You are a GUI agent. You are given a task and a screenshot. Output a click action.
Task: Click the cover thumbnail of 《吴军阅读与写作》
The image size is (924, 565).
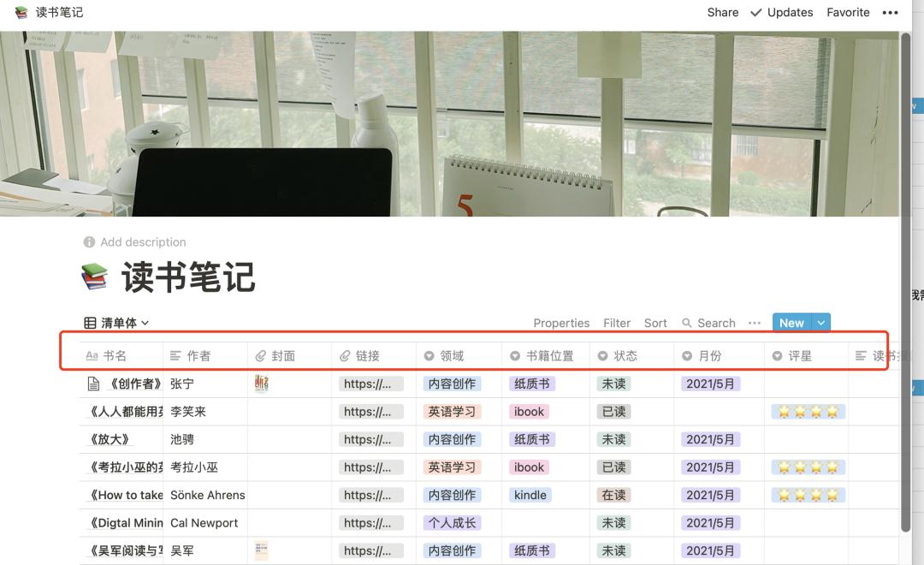click(x=261, y=550)
